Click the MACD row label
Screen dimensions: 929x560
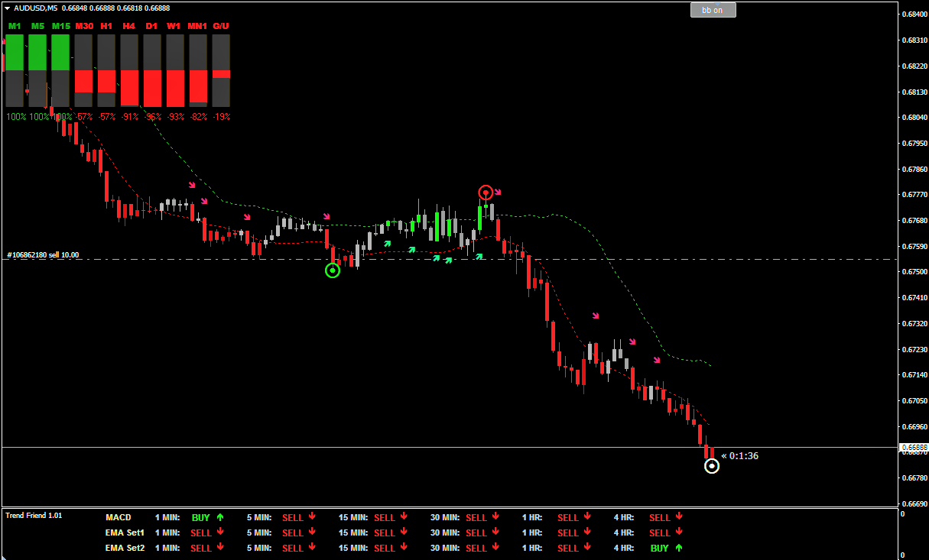(x=118, y=517)
